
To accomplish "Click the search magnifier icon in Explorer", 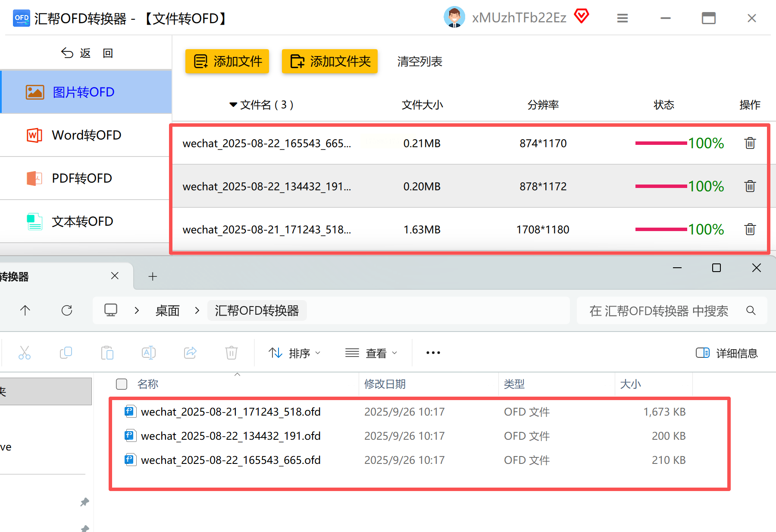I will pos(751,310).
